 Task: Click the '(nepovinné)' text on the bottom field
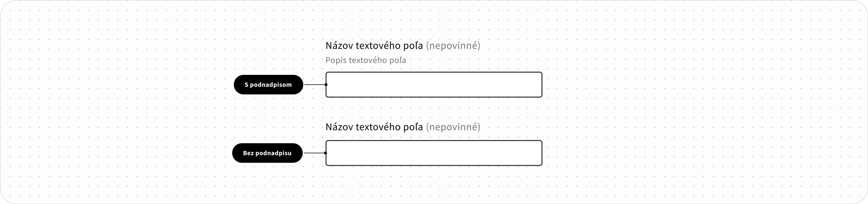click(x=453, y=127)
